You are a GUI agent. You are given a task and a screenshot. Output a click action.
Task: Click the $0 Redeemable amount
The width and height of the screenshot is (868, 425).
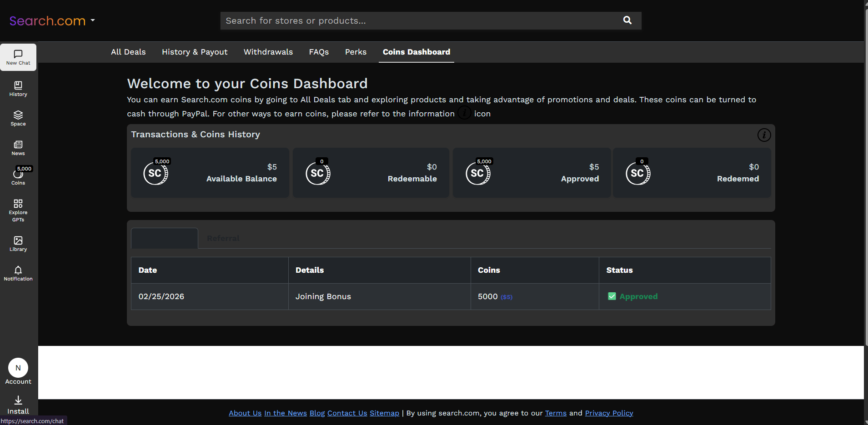tap(432, 167)
